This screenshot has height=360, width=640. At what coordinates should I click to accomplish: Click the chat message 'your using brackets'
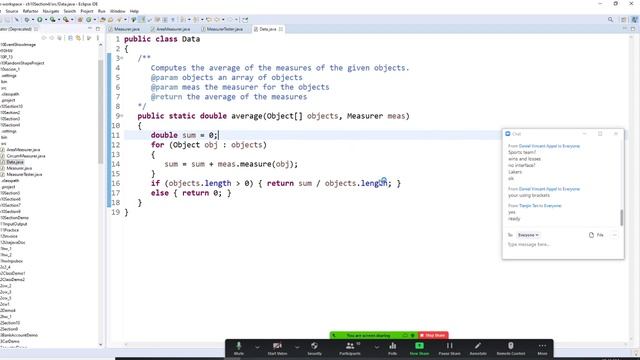click(529, 196)
